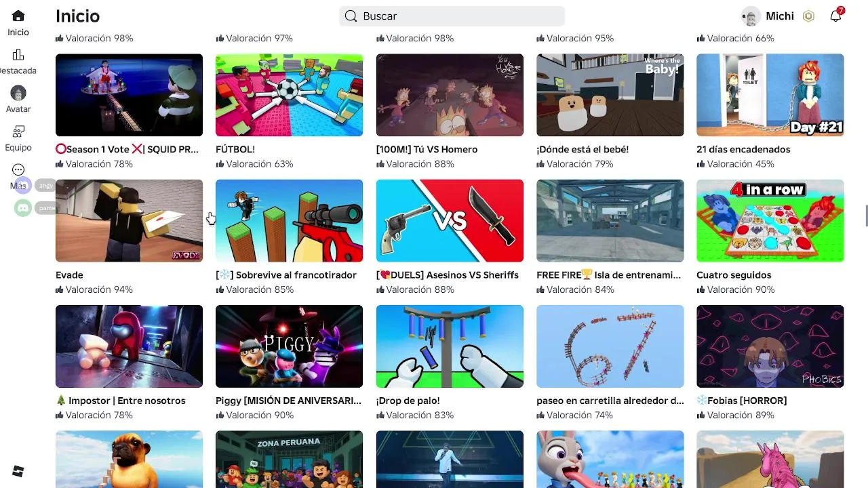Open the paseo en carretilla thumbnail
The height and width of the screenshot is (488, 868).
[x=610, y=346]
